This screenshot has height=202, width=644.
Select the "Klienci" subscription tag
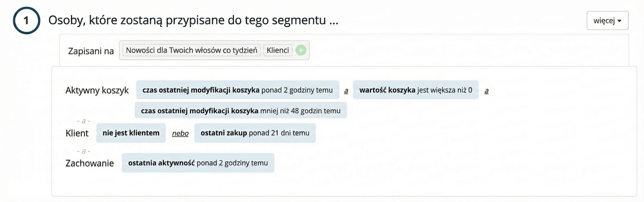point(277,50)
